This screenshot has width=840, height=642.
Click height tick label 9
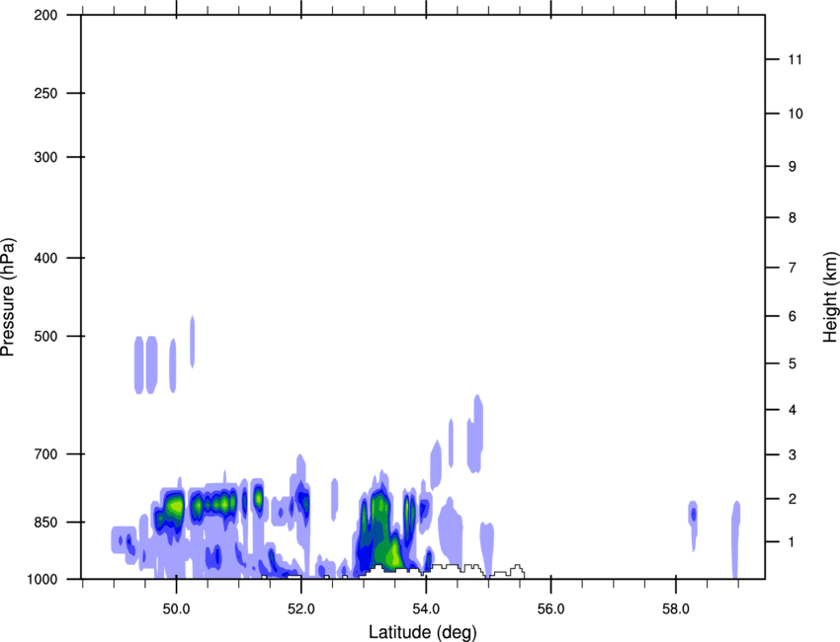coord(793,167)
